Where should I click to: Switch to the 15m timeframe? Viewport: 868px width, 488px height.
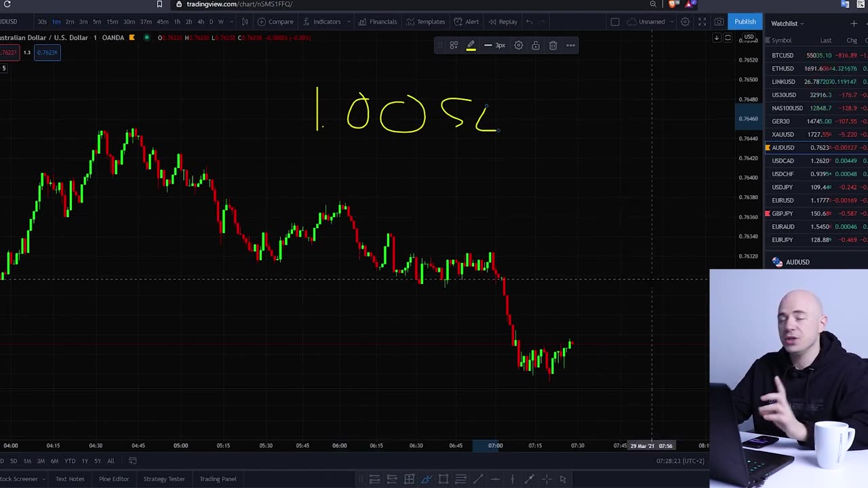(x=112, y=22)
